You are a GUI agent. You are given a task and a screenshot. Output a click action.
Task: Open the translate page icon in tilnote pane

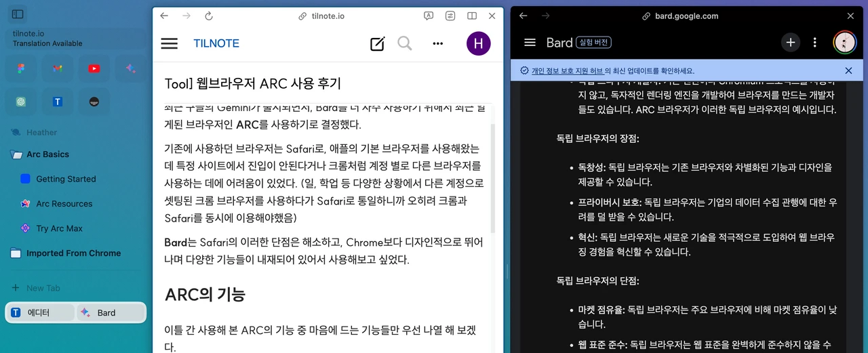(429, 16)
